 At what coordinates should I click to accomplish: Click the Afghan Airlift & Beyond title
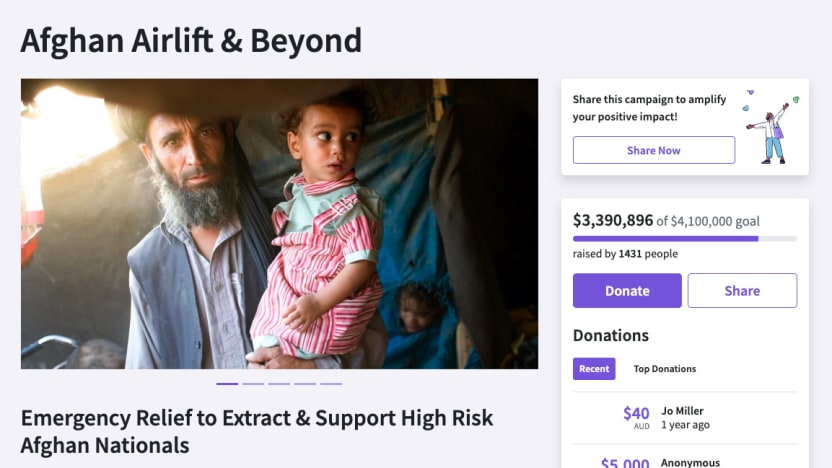191,41
